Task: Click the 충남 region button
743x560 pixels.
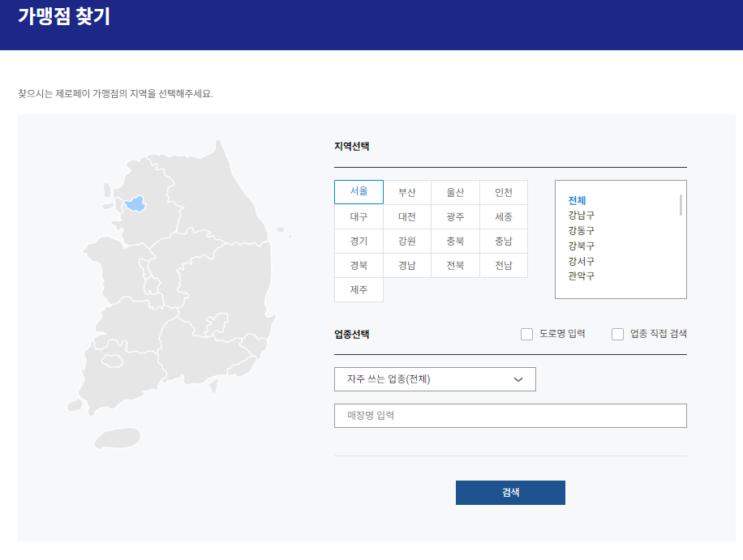Action: point(504,241)
